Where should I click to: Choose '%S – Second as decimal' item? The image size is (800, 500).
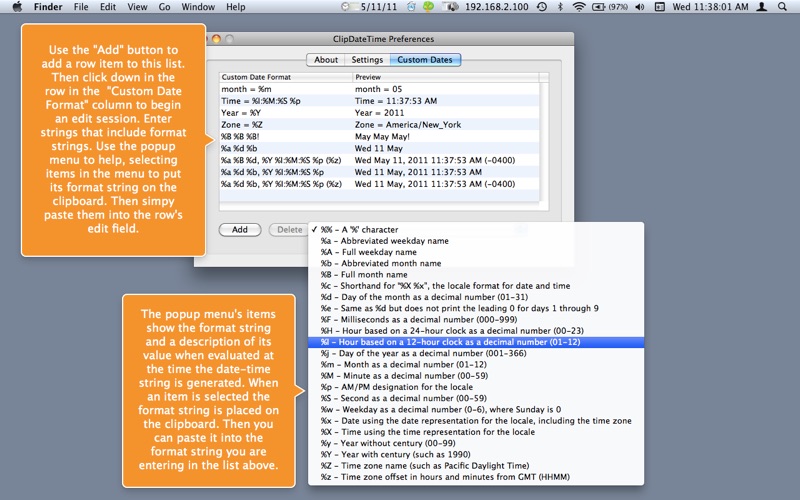click(476, 398)
